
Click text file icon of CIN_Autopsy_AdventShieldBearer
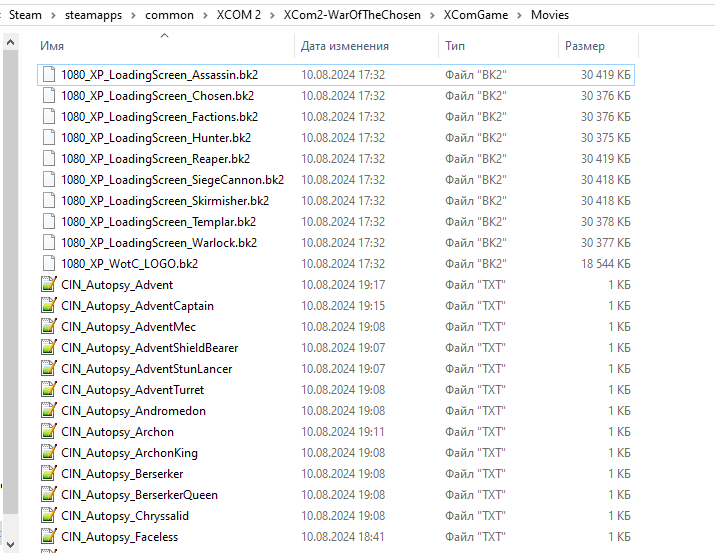pyautogui.click(x=49, y=347)
